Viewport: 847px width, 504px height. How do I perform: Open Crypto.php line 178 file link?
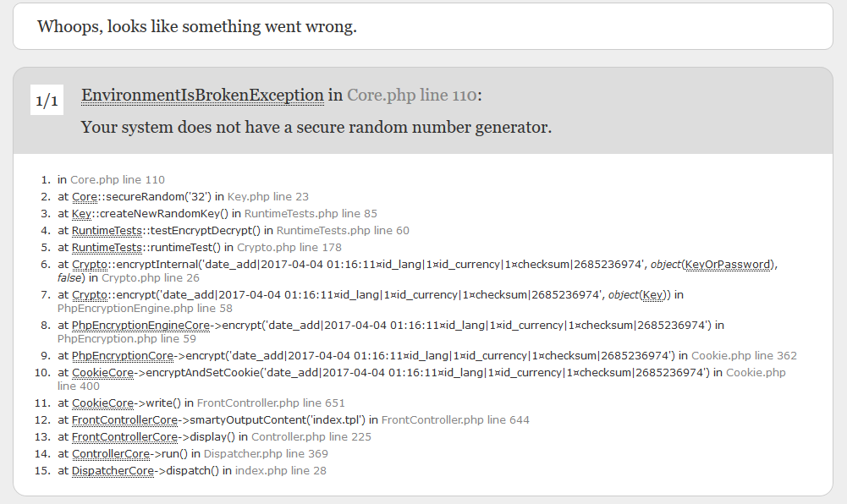coord(289,247)
